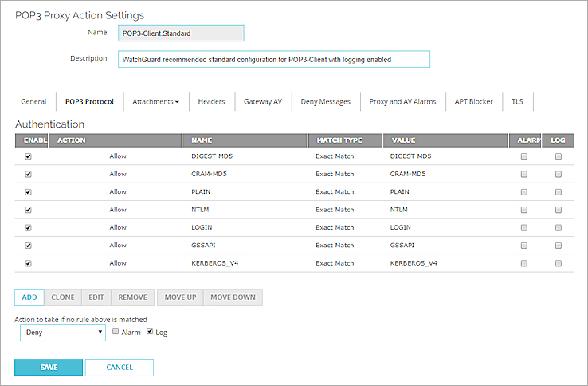
Task: Enable the Log checkbox for the PLAIN rule
Action: pos(559,192)
